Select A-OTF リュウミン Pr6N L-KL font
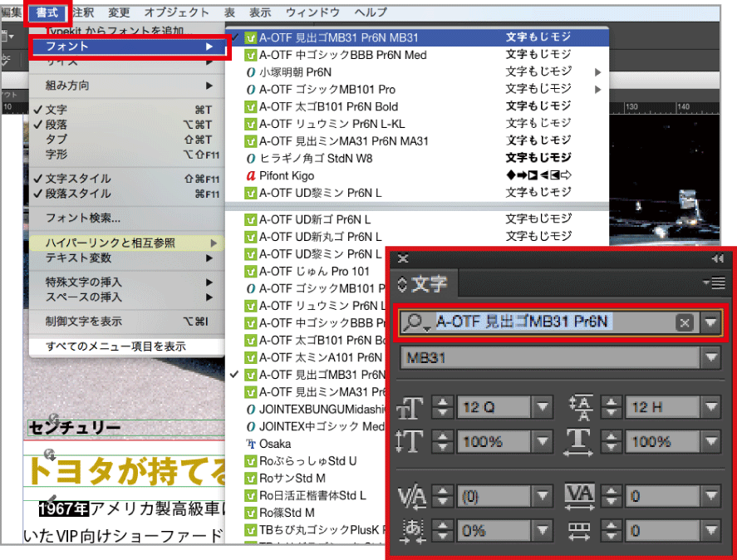This screenshot has width=737, height=560. pyautogui.click(x=417, y=124)
